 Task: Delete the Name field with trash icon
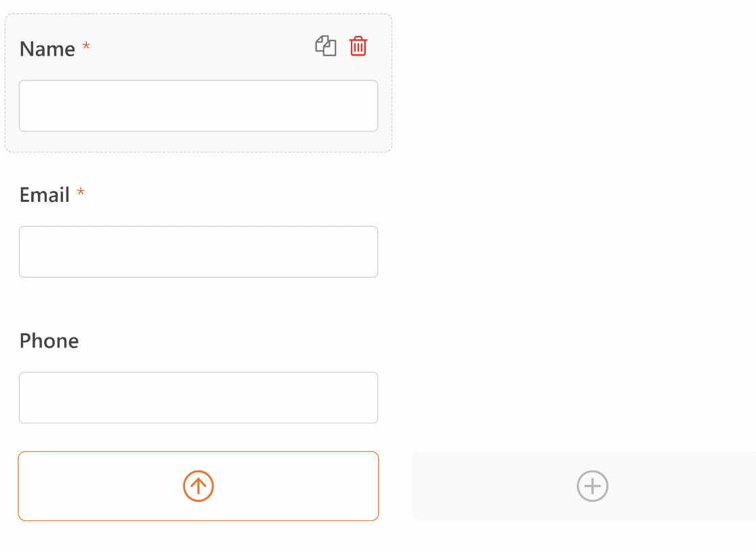[x=358, y=47]
